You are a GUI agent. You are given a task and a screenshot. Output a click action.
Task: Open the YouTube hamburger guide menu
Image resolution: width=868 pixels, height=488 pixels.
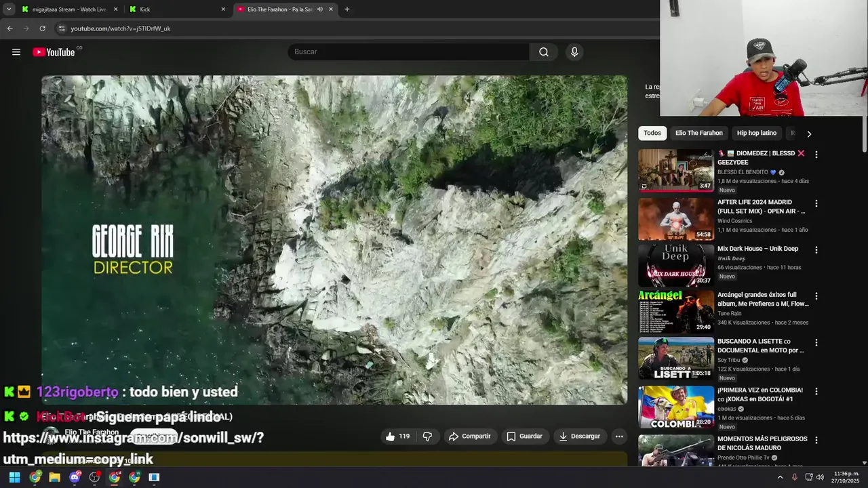tap(16, 52)
